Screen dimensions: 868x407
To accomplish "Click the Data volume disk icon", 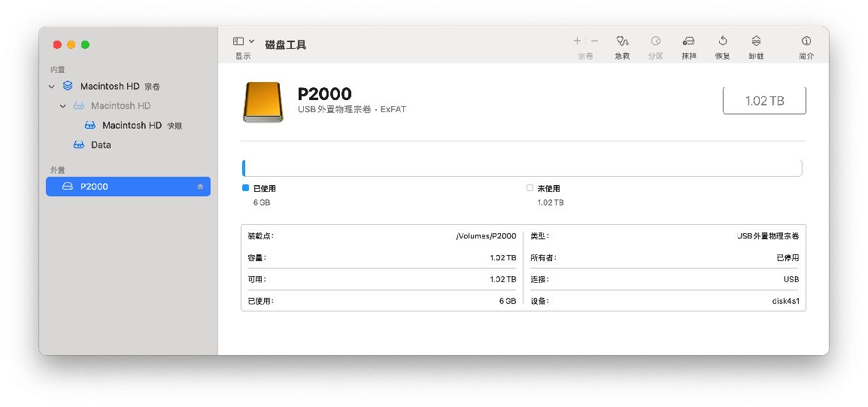I will [79, 145].
